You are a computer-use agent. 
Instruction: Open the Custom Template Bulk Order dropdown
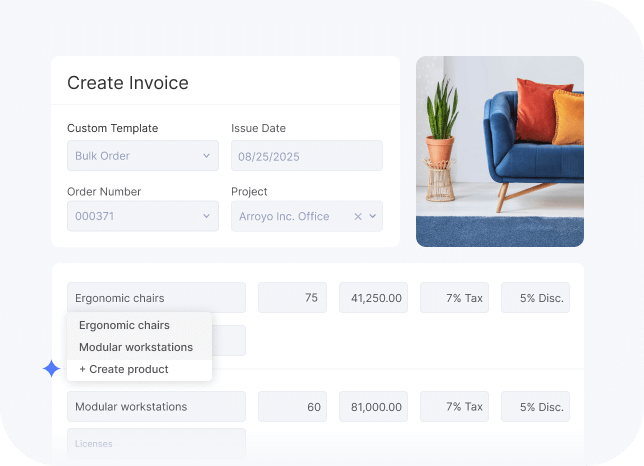point(143,156)
